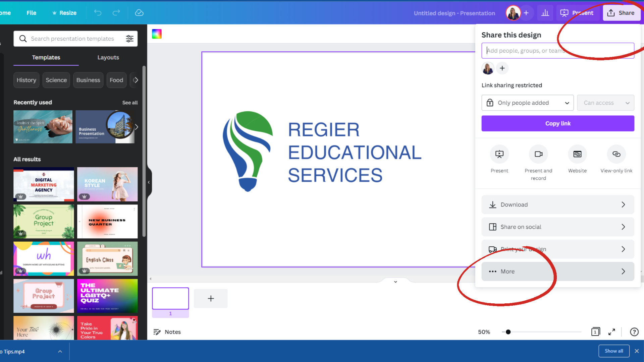The width and height of the screenshot is (644, 362).
Task: Choose the Present and record icon
Action: pyautogui.click(x=538, y=154)
